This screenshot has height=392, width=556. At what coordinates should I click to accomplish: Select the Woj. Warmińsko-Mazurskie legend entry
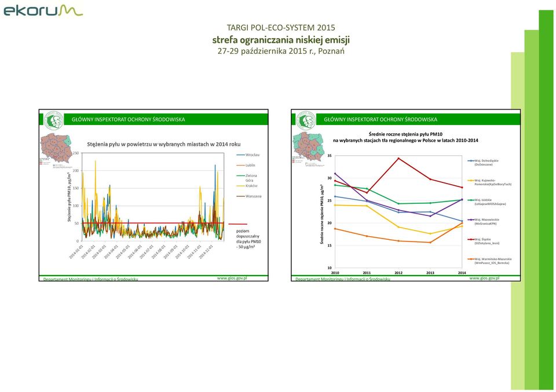point(490,261)
